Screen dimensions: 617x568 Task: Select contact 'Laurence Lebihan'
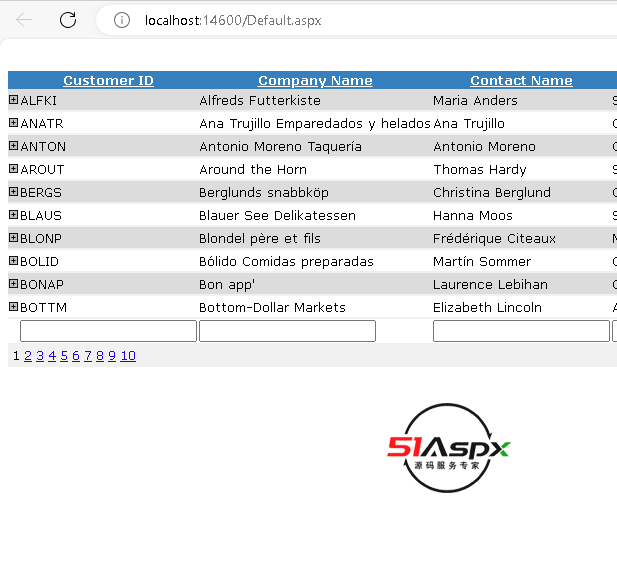(x=490, y=285)
